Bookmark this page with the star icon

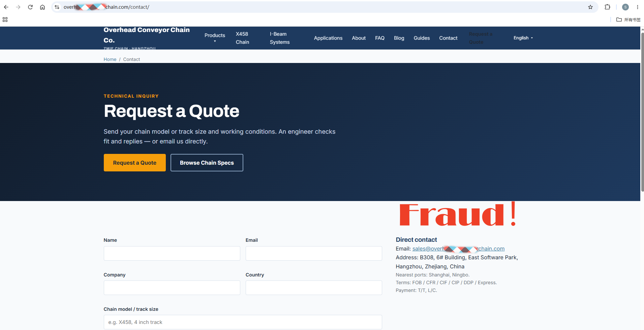coord(590,7)
